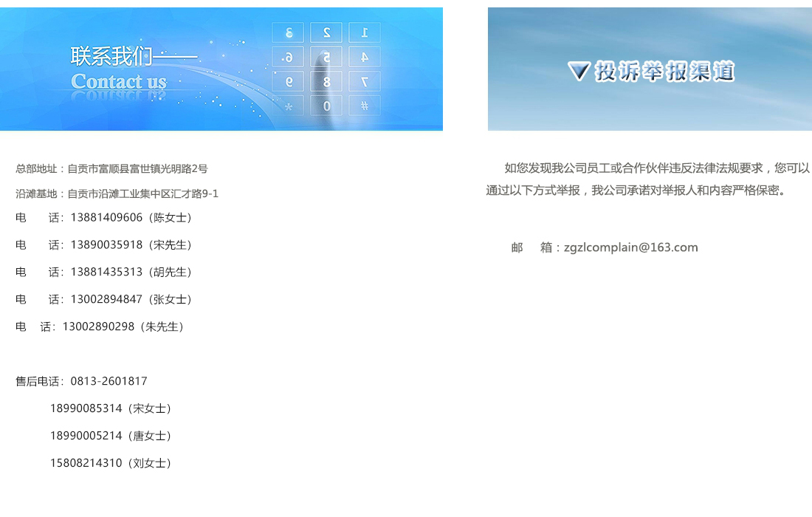
Task: Click the after-sales number 0813-2601817
Action: tap(109, 382)
